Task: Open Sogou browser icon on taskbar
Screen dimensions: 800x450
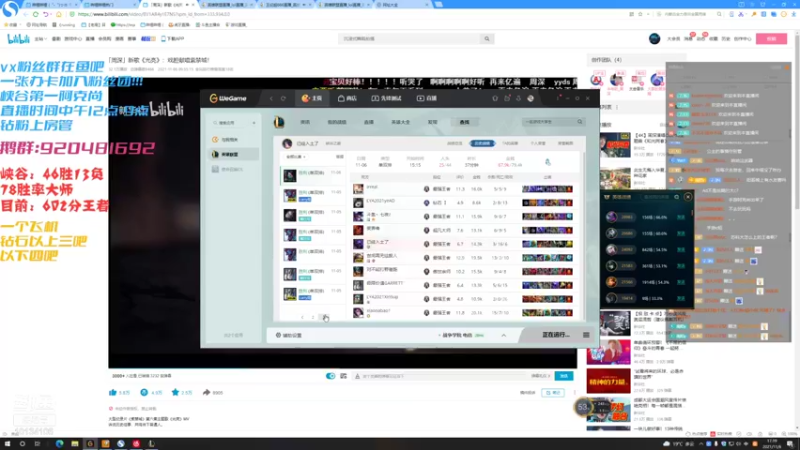Action: (120, 444)
